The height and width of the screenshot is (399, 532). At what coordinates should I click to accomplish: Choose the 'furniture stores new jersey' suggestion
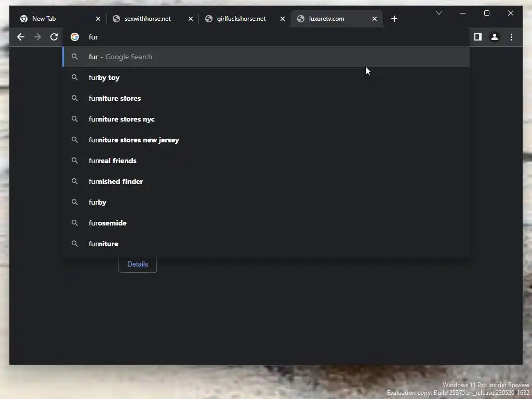[267, 140]
